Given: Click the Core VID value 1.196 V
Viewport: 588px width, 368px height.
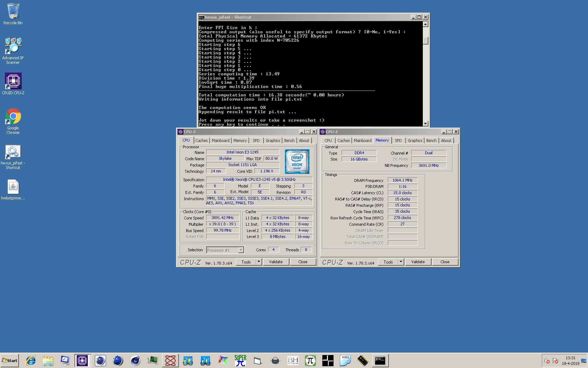Looking at the screenshot, I should coord(267,171).
